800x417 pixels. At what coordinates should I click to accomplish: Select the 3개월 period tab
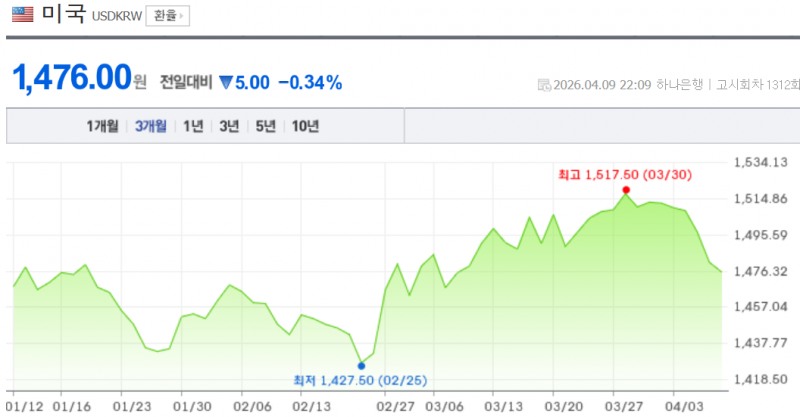coord(152,126)
